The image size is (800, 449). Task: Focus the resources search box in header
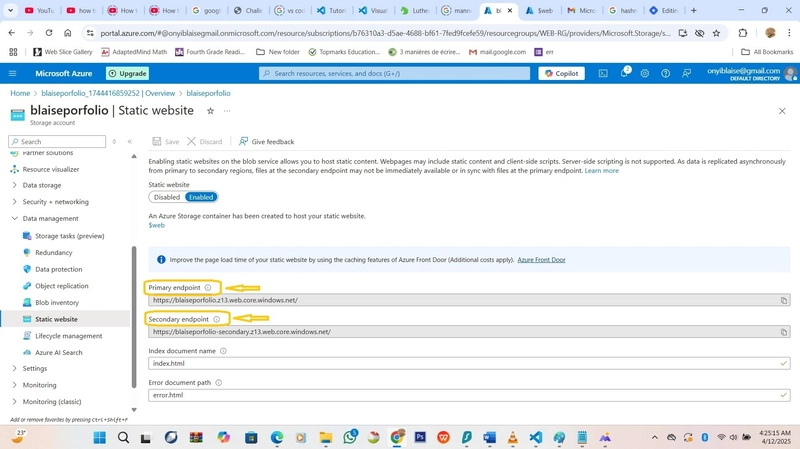(x=394, y=73)
